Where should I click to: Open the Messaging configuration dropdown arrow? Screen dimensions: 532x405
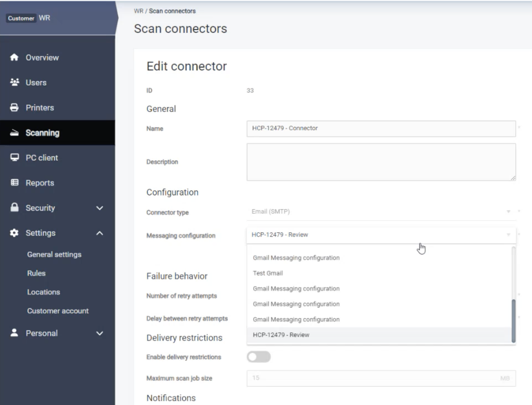pyautogui.click(x=508, y=235)
